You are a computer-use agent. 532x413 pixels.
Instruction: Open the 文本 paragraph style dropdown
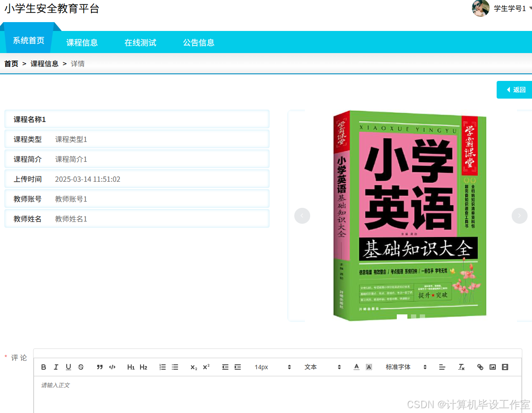pos(323,367)
